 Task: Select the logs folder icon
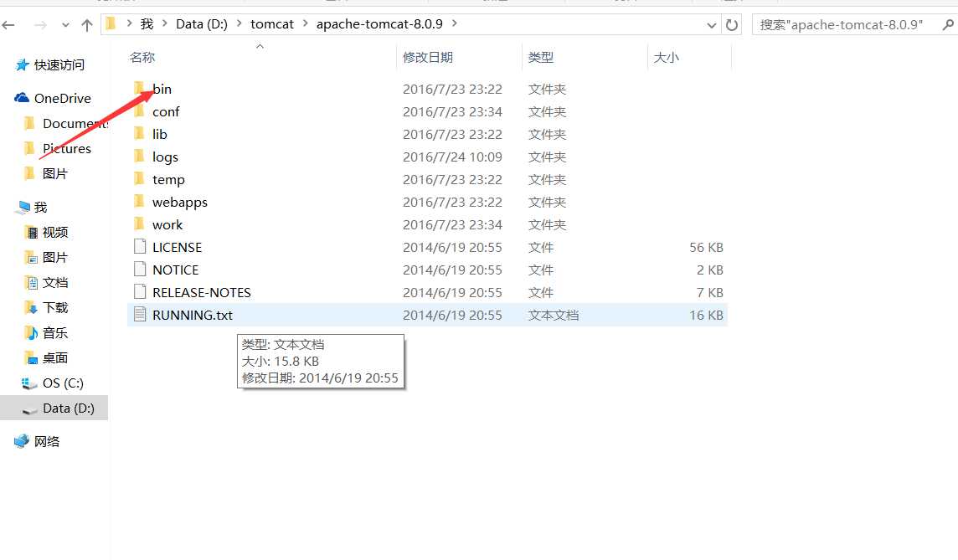point(139,157)
